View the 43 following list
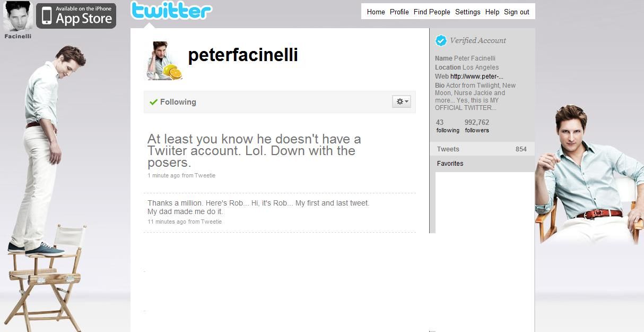The height and width of the screenshot is (332, 644). 448,126
